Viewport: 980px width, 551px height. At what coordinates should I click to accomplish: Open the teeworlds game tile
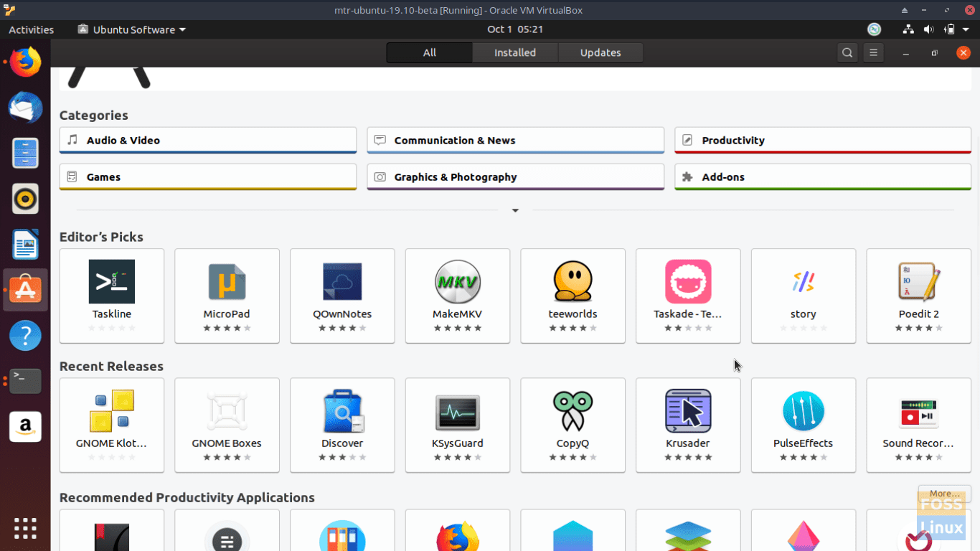[573, 296]
